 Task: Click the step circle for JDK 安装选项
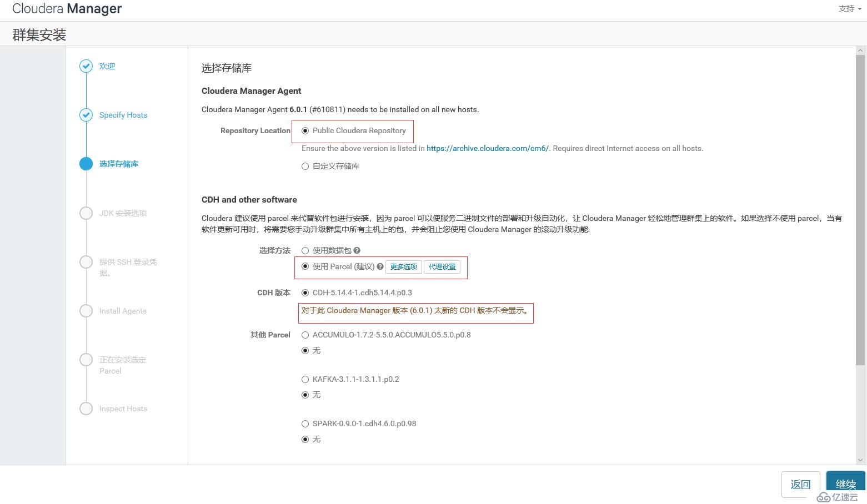coord(86,213)
